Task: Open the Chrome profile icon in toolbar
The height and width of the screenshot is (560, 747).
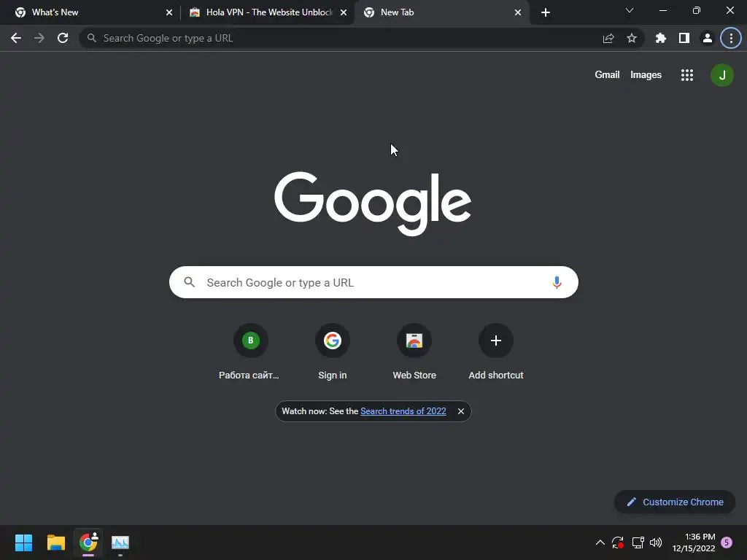Action: tap(708, 38)
